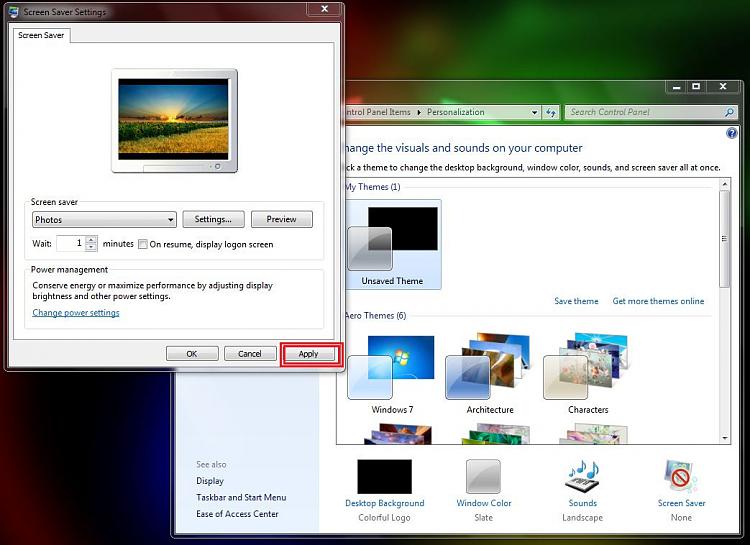
Task: Select the Screen Saver tab
Action: [41, 35]
